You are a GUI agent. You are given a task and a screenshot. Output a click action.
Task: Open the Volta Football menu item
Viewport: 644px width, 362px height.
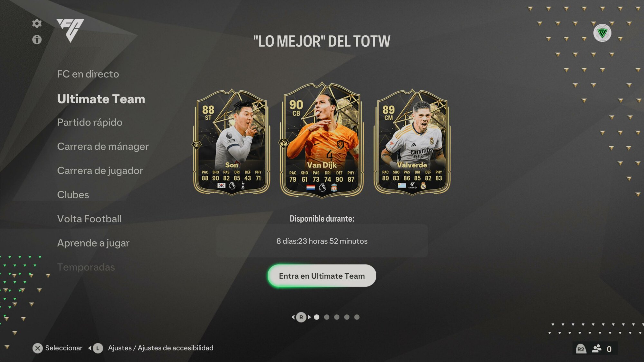coord(89,219)
